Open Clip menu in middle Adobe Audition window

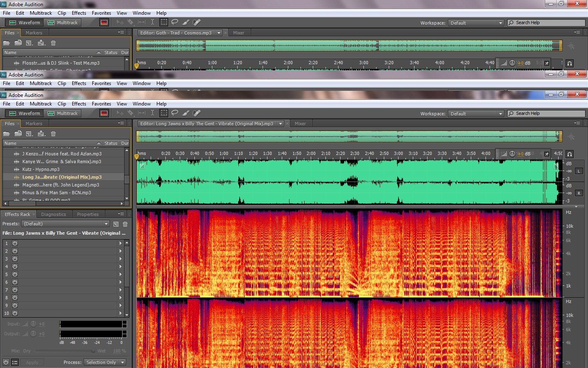(62, 83)
